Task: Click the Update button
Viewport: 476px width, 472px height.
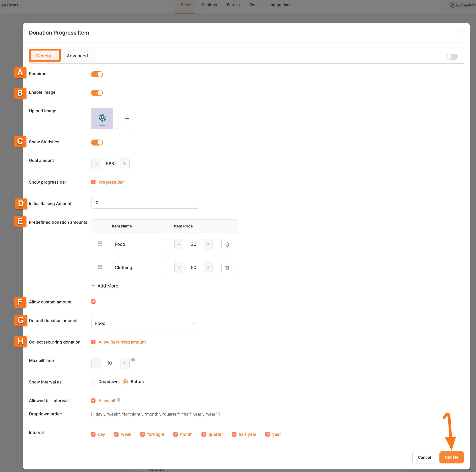Action: click(x=452, y=457)
